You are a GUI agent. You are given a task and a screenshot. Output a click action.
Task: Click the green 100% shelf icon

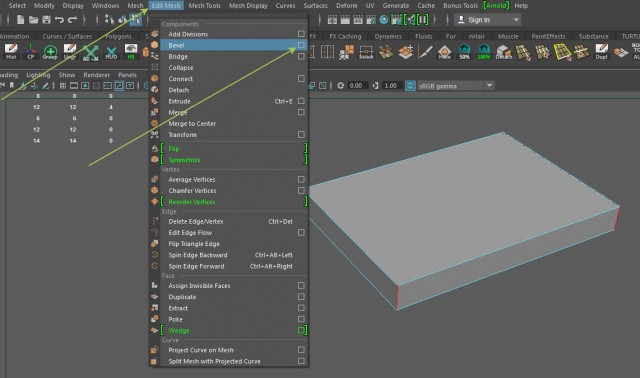(x=484, y=52)
